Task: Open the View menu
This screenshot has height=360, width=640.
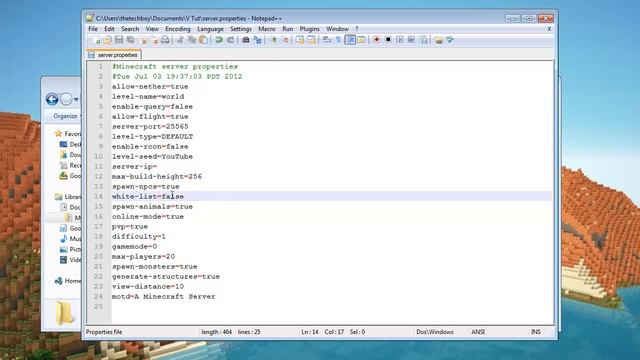Action: (152, 29)
